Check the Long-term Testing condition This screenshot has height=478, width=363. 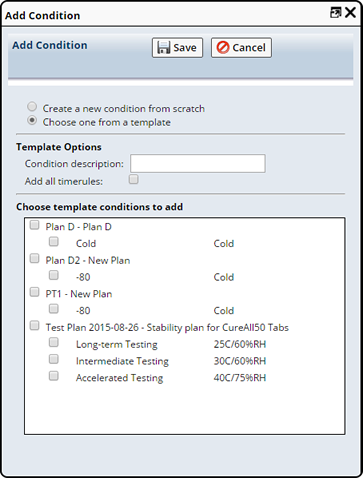[x=54, y=342]
